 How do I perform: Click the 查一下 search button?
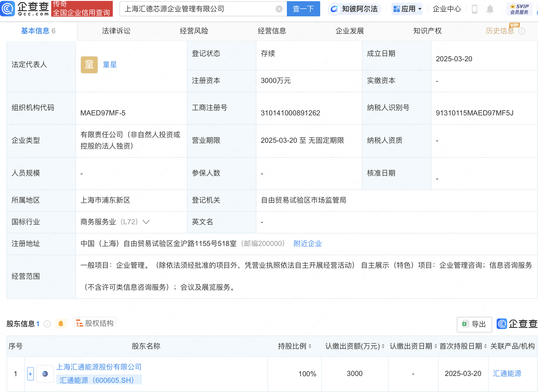click(x=303, y=9)
